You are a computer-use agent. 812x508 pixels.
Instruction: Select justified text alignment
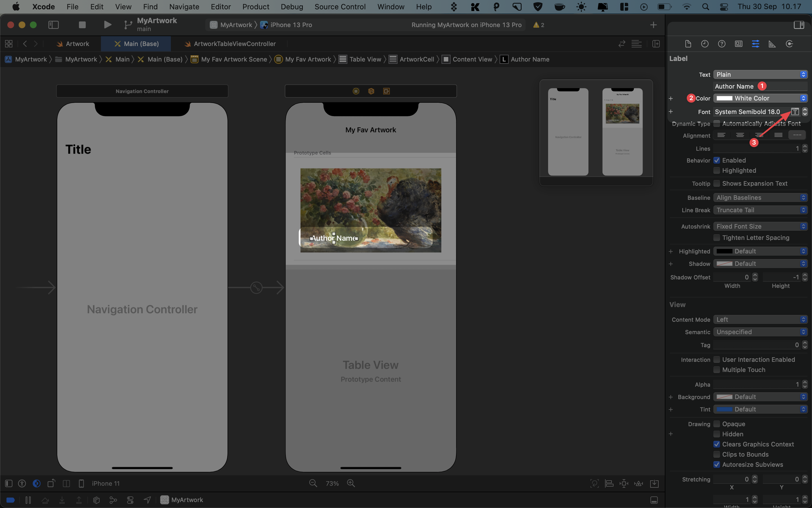click(778, 135)
